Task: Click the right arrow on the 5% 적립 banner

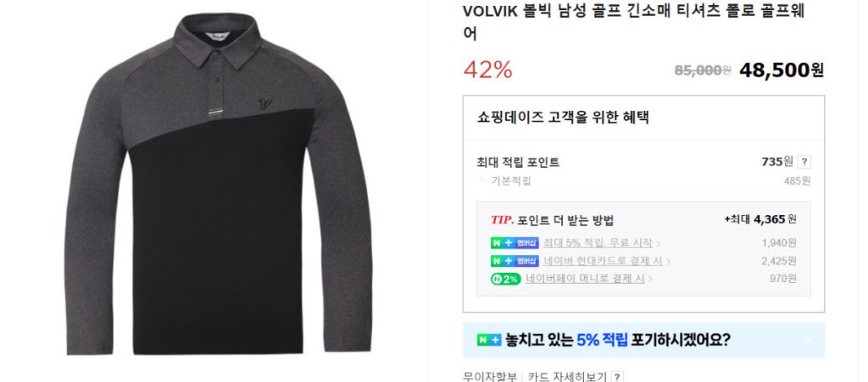Action: (x=809, y=340)
